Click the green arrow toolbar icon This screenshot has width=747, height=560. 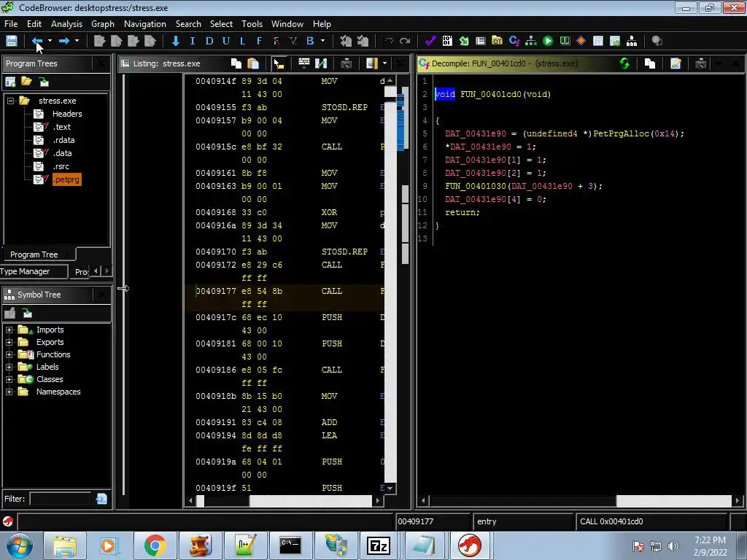coord(463,41)
